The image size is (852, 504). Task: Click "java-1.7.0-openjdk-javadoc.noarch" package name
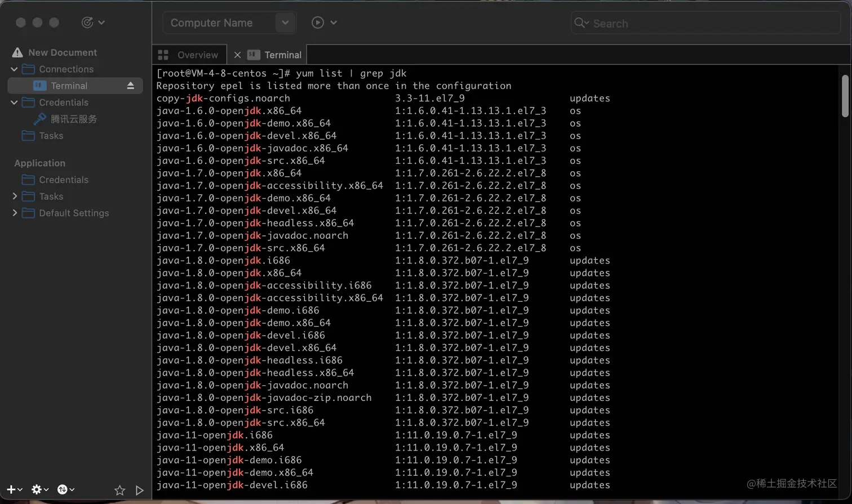pyautogui.click(x=252, y=235)
